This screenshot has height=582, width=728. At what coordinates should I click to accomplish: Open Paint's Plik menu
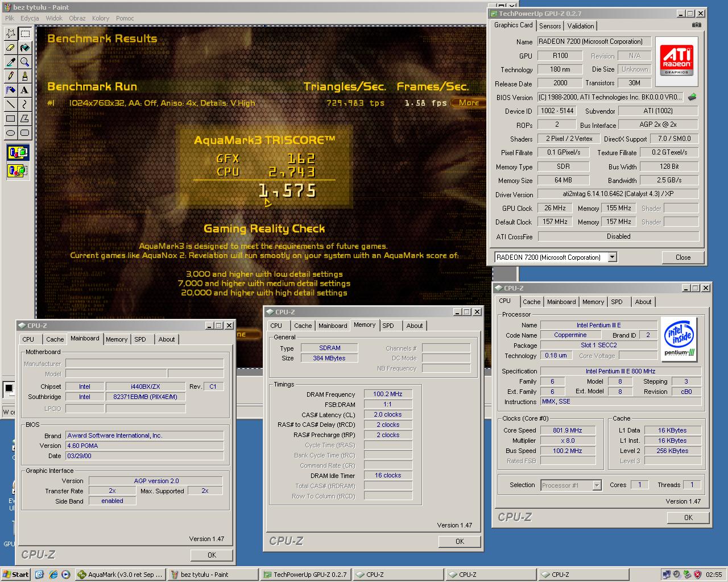click(x=10, y=18)
